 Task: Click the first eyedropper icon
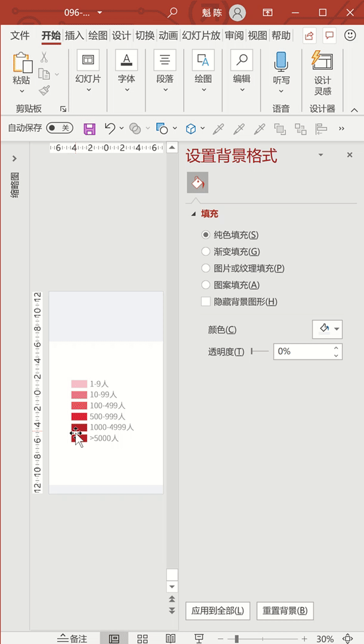(218, 129)
